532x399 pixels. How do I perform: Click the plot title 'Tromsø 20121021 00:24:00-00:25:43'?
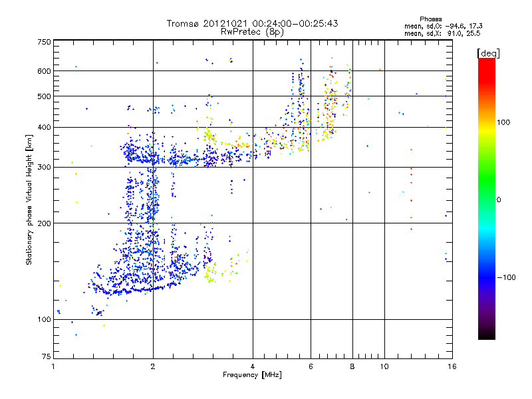[252, 23]
